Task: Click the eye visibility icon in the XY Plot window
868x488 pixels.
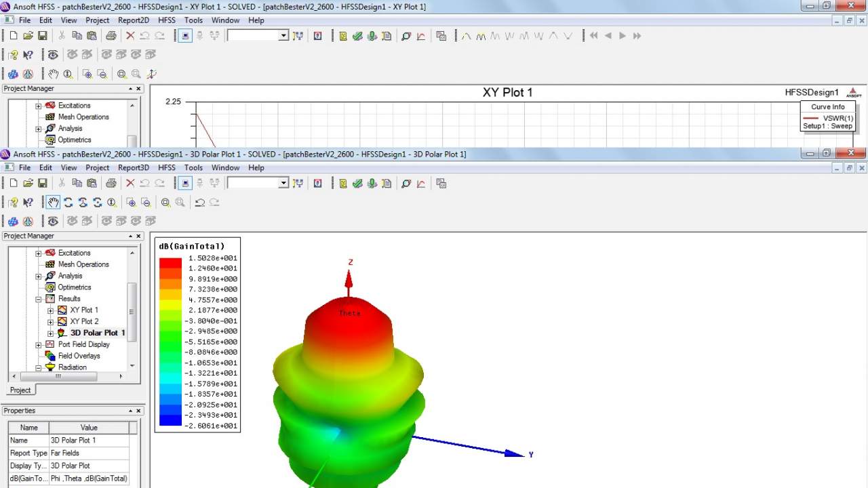Action: (53, 55)
